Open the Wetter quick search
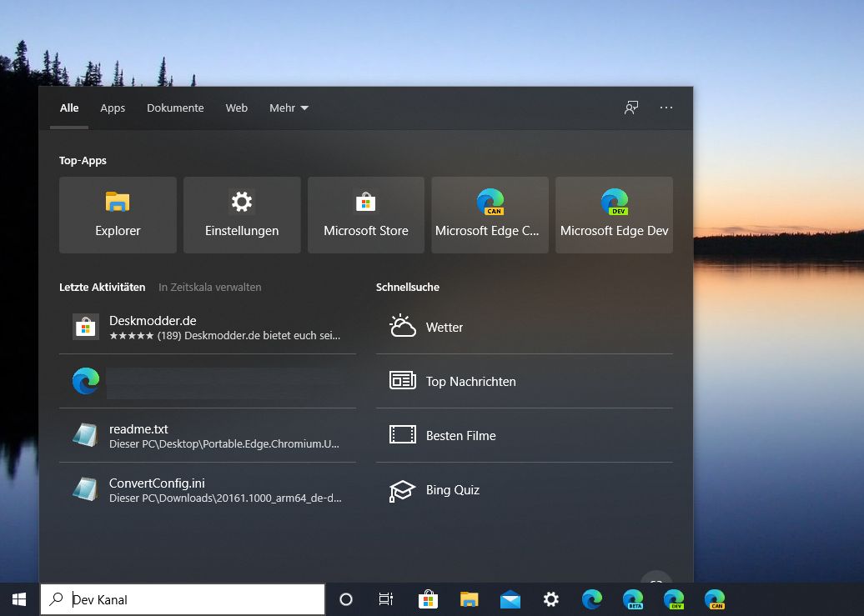864x616 pixels. pos(525,328)
